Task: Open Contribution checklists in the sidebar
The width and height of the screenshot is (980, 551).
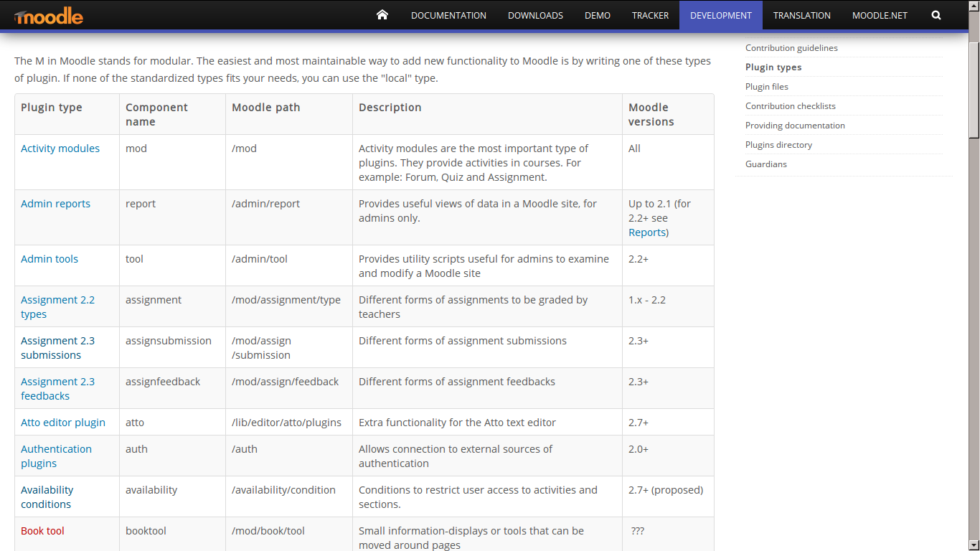Action: click(791, 106)
